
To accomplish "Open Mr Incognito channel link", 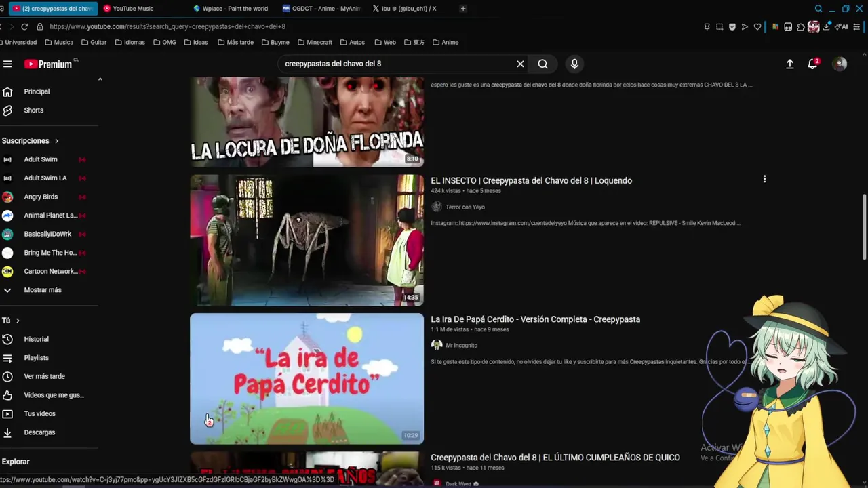I will pyautogui.click(x=461, y=345).
